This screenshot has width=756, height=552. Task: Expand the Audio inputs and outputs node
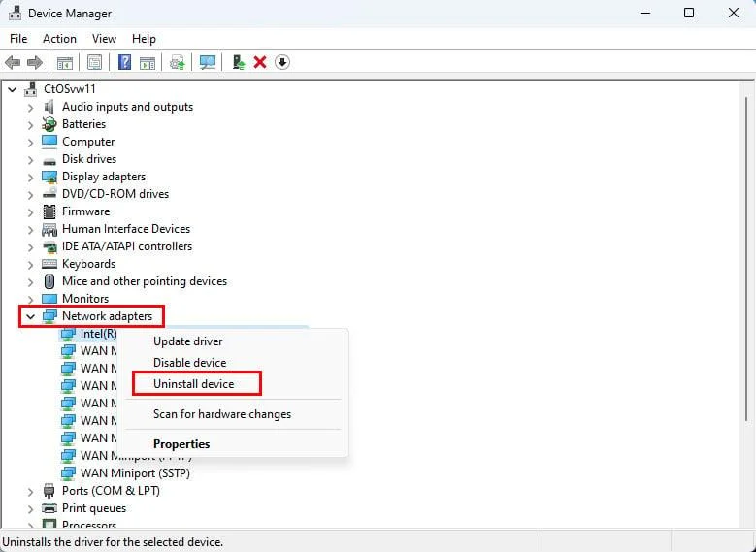(30, 107)
